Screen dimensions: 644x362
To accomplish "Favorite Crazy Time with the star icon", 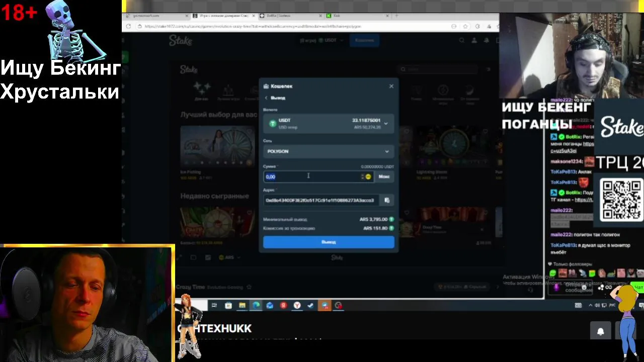I will click(248, 287).
